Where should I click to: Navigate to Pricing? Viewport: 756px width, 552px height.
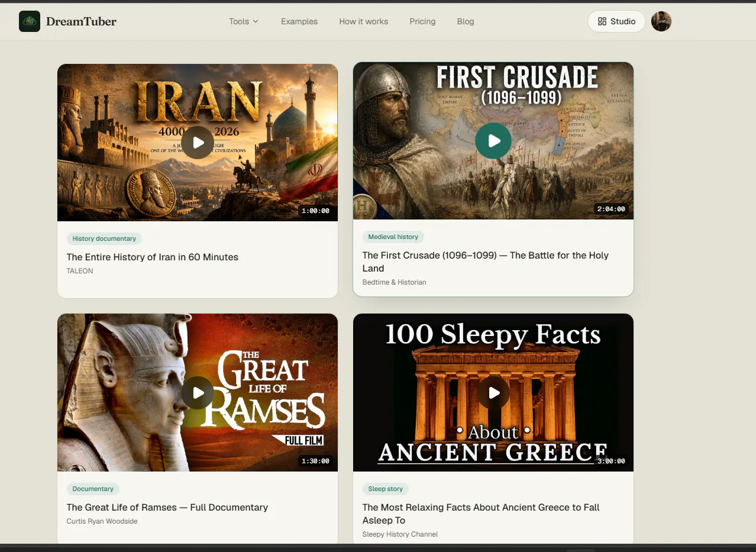(x=422, y=21)
